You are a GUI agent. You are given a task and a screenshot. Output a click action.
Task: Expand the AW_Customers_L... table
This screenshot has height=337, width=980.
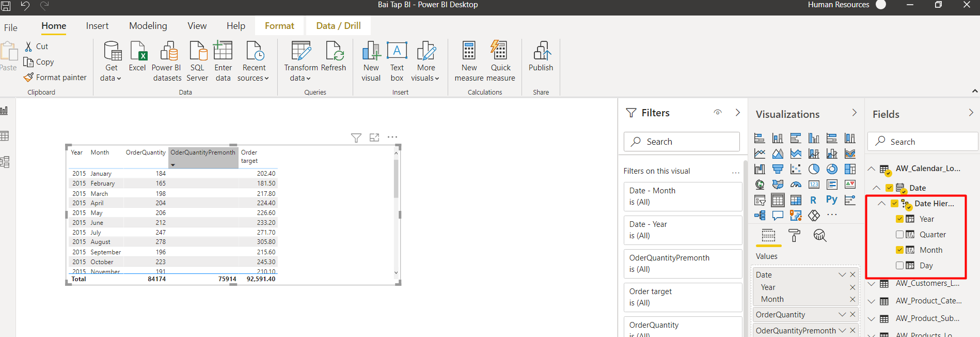pyautogui.click(x=872, y=284)
